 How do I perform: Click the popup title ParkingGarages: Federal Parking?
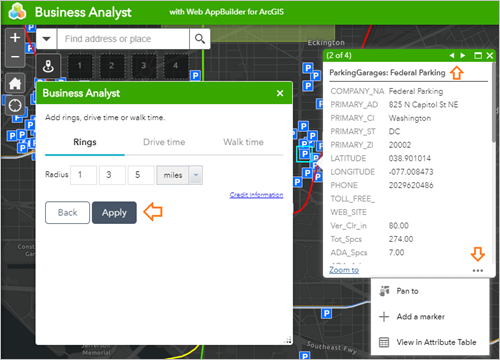click(387, 73)
